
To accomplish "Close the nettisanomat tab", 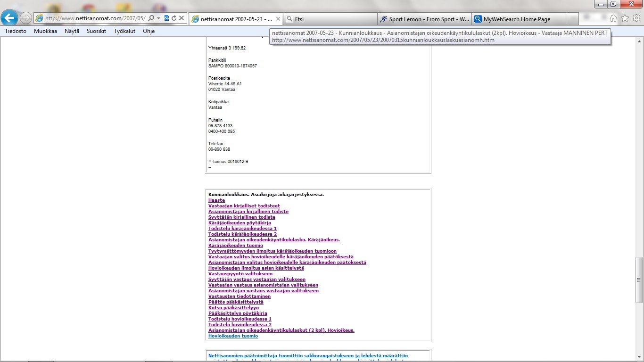I will 278,19.
